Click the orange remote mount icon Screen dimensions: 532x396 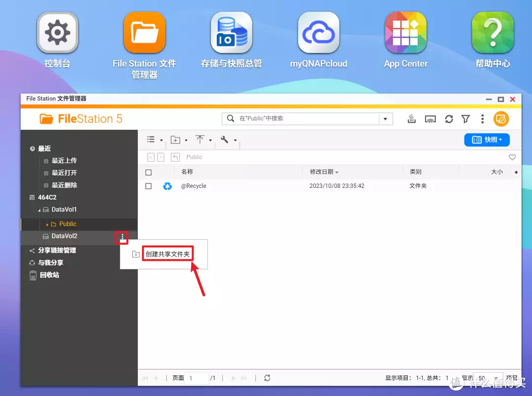501,119
